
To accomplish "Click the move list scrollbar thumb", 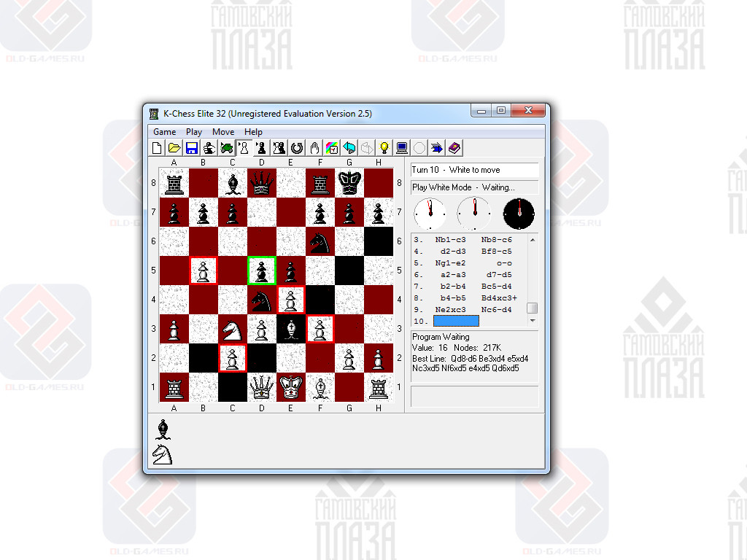I will (x=533, y=308).
